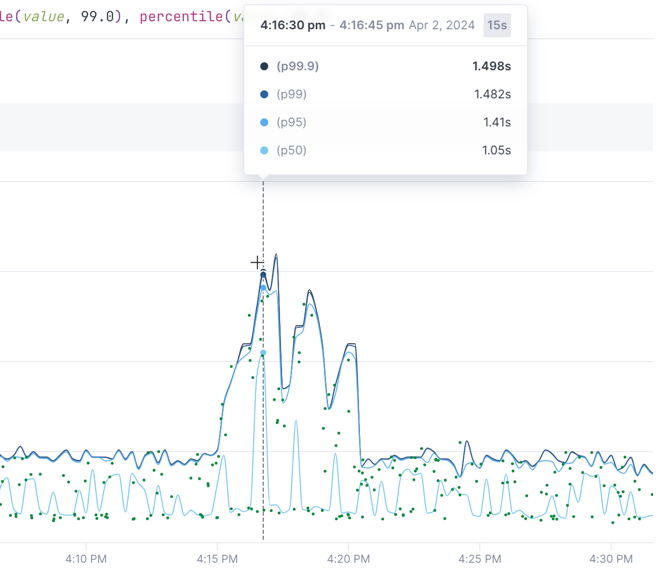
Task: Click the blue p99 series dot in tooltip
Action: pos(264,95)
